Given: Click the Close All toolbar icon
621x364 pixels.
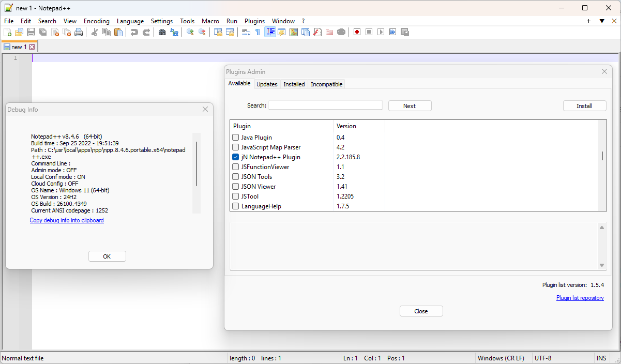Looking at the screenshot, I should point(67,32).
